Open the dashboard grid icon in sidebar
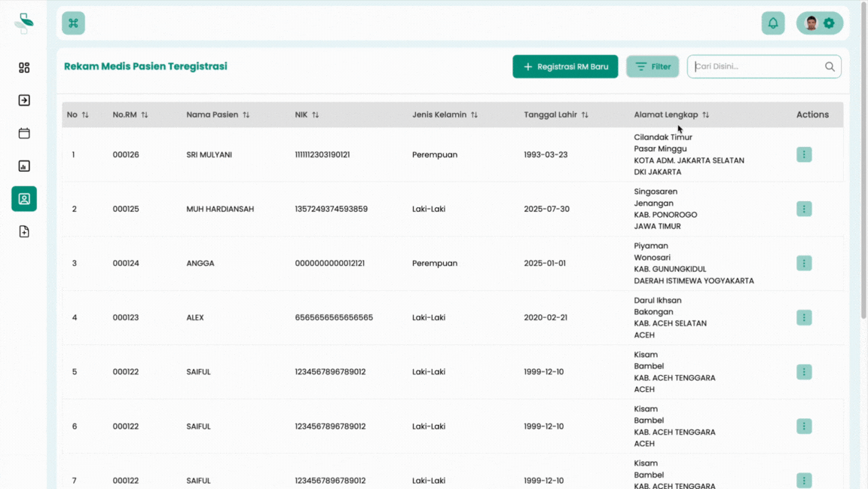This screenshot has width=868, height=489. click(x=24, y=68)
